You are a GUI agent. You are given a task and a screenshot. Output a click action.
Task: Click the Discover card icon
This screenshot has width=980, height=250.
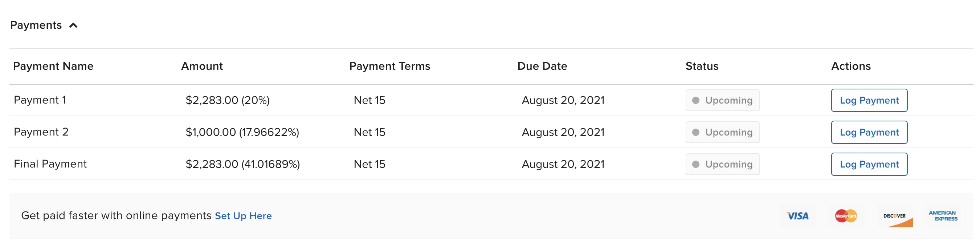[894, 216]
